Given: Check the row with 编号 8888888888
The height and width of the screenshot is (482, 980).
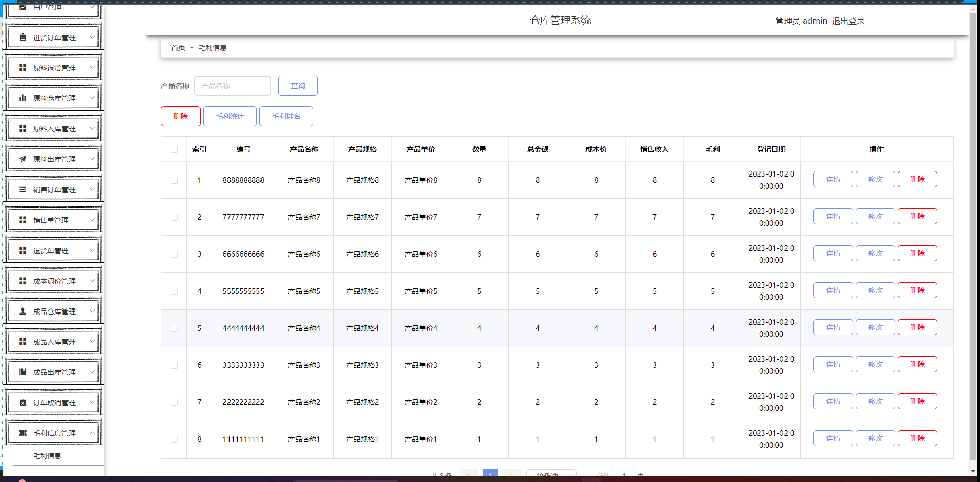Looking at the screenshot, I should point(174,180).
